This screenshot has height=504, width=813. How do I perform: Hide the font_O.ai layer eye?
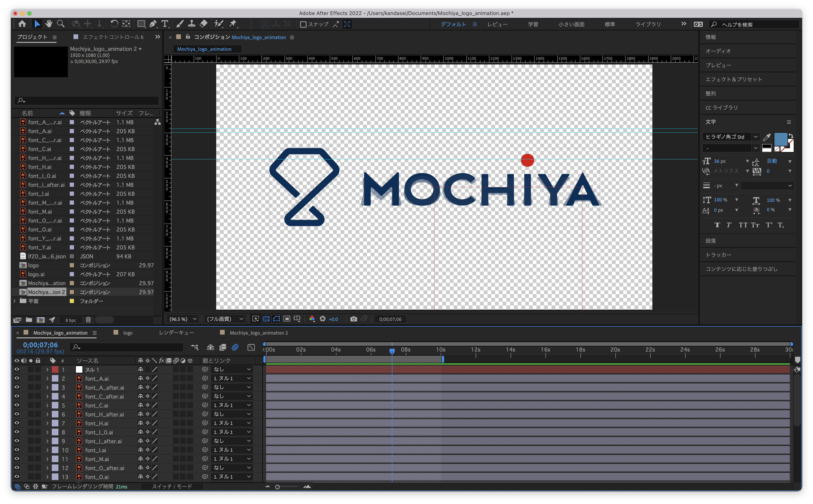point(17,477)
